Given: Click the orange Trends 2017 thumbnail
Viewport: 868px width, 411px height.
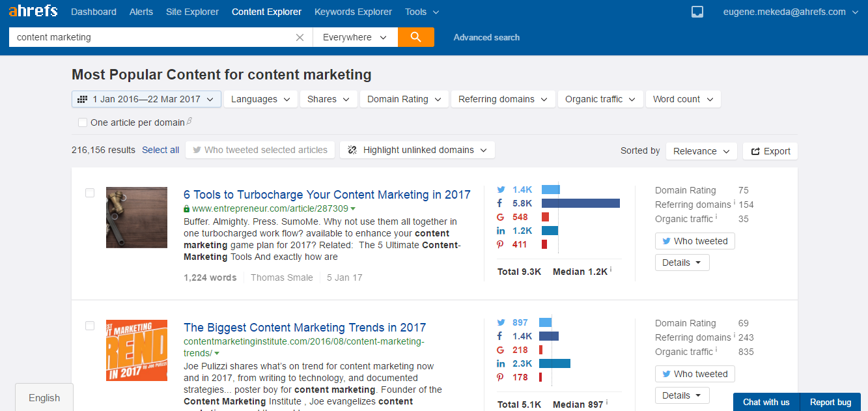Looking at the screenshot, I should (x=137, y=350).
